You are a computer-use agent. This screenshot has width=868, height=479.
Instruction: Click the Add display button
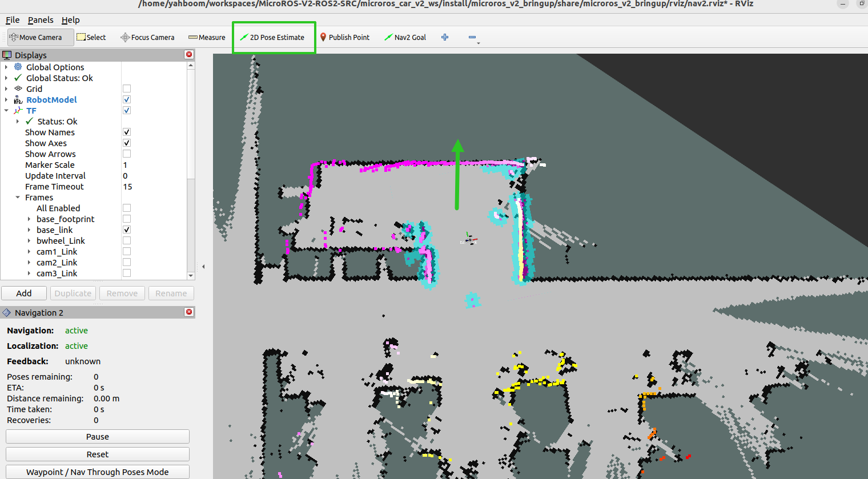tap(24, 293)
